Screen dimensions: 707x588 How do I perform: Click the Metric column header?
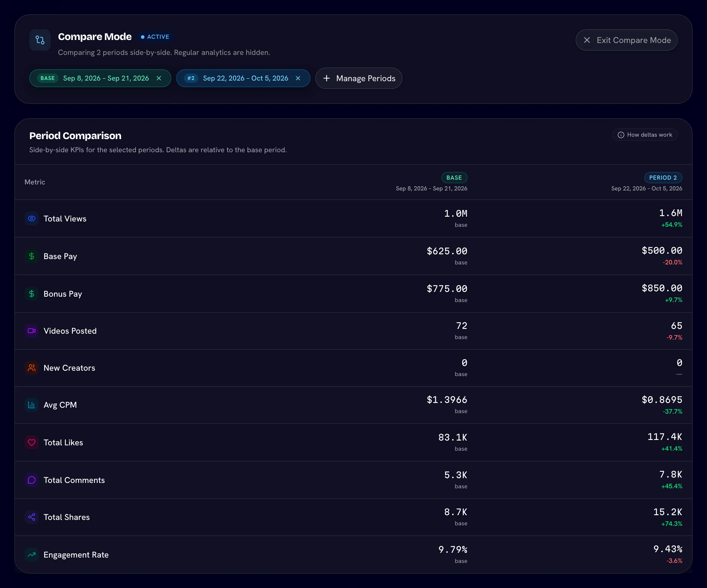pyautogui.click(x=35, y=182)
